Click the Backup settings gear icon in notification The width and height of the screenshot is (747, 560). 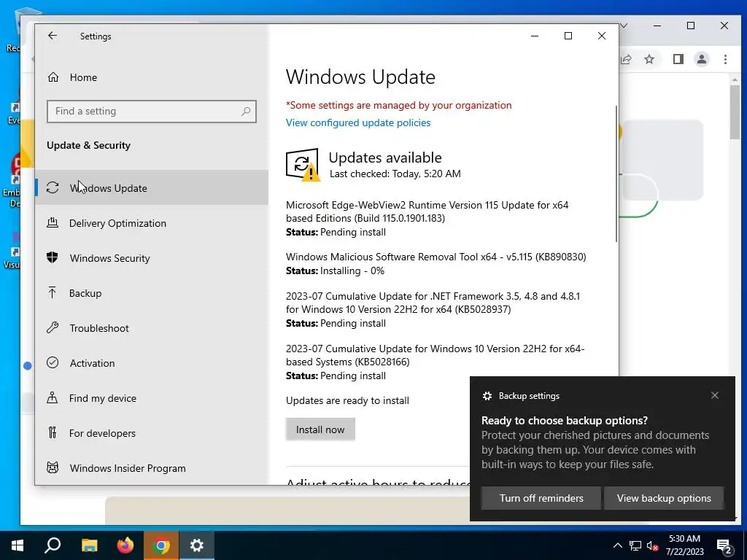coord(487,396)
